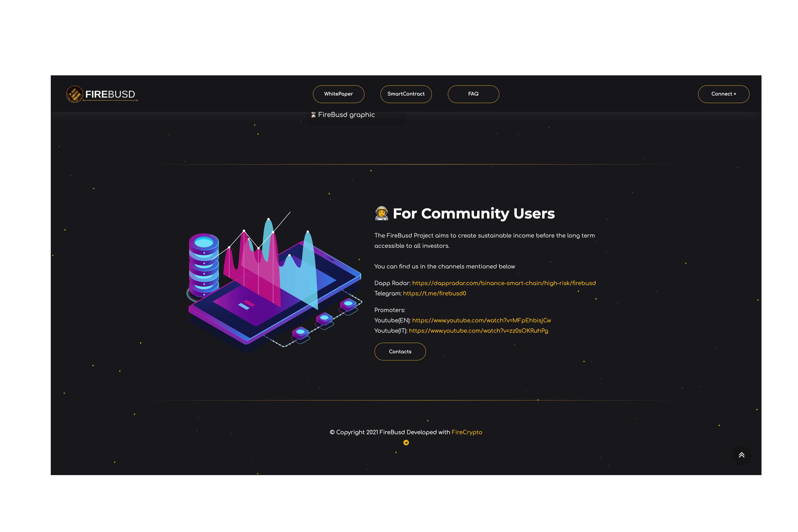Click the Connect + button
This screenshot has height=532, width=798.
tap(723, 94)
